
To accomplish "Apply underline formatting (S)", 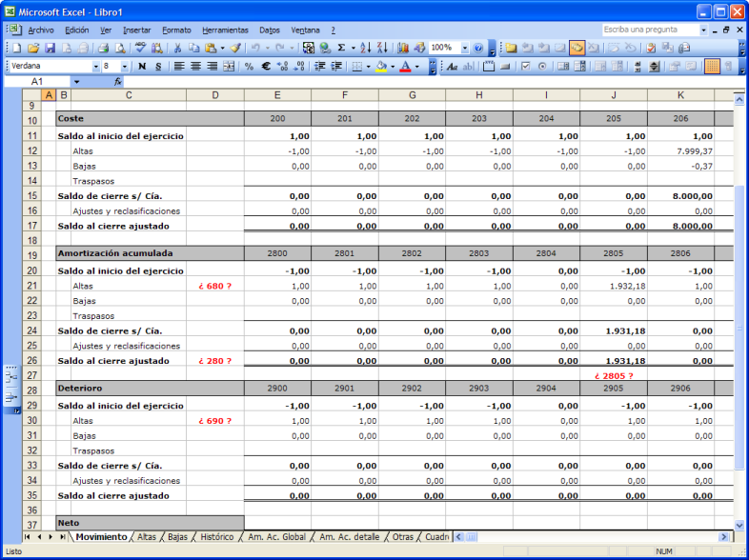I will [x=158, y=67].
